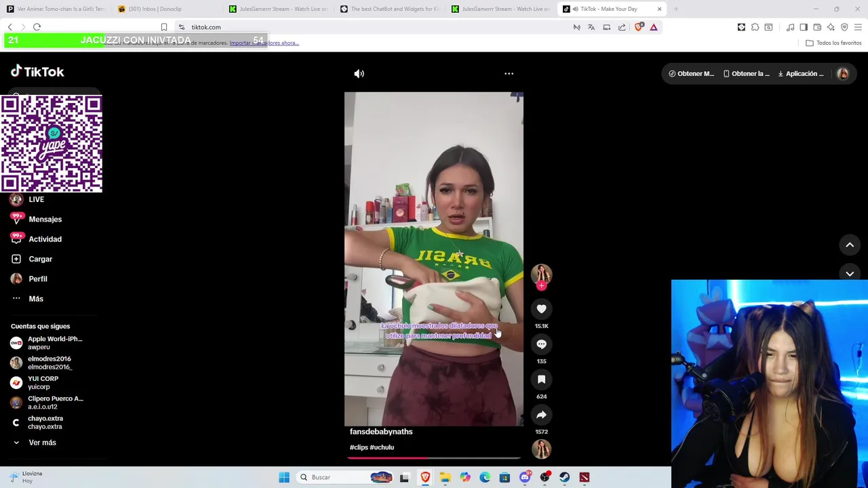Share the video using the arrow icon
Image resolution: width=868 pixels, height=488 pixels.
pyautogui.click(x=541, y=415)
